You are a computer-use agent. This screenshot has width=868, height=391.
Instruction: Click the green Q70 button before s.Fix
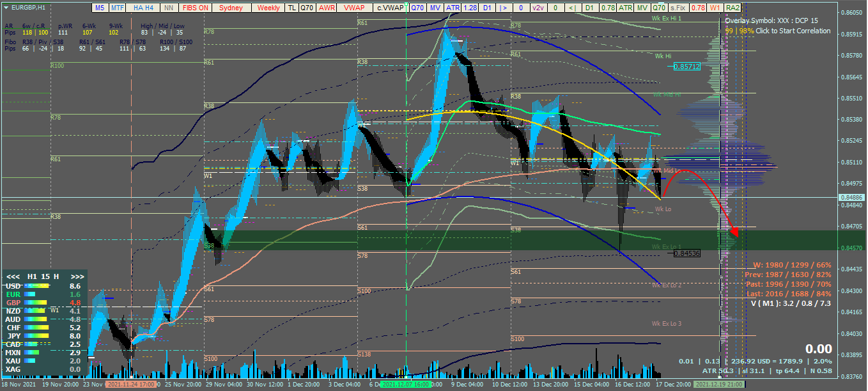(x=659, y=8)
